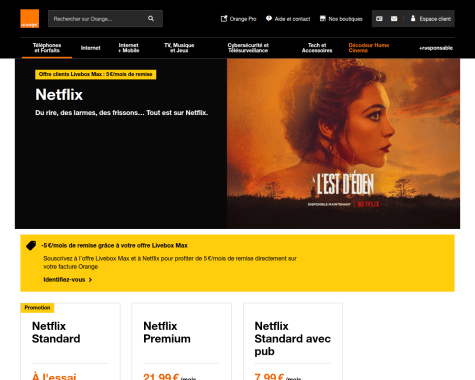Click 'Souscrivez à l'offre Livebox Max' text
The image size is (475, 380).
170,263
